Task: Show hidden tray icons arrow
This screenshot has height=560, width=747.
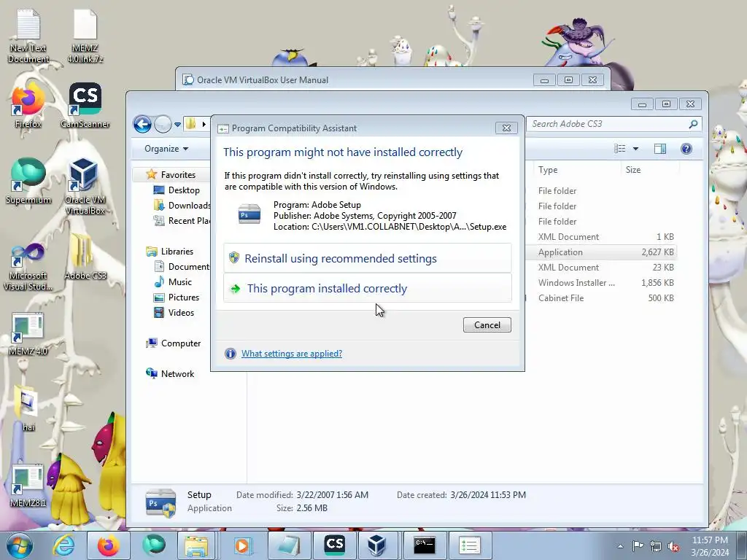Action: coord(620,546)
